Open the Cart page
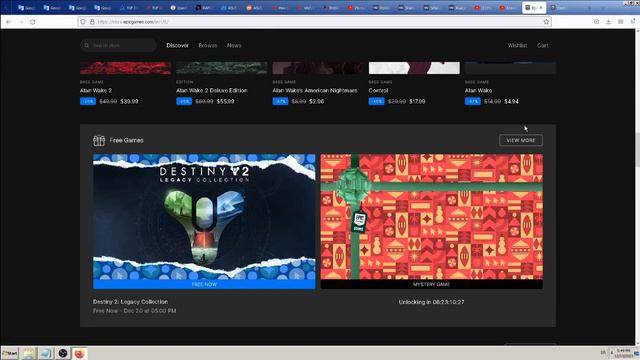Image resolution: width=640 pixels, height=360 pixels. (543, 45)
